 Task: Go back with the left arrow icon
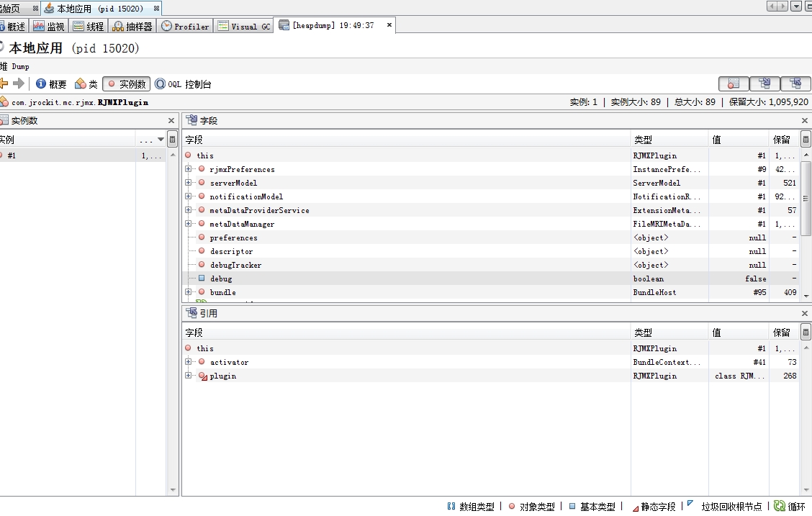(4, 83)
